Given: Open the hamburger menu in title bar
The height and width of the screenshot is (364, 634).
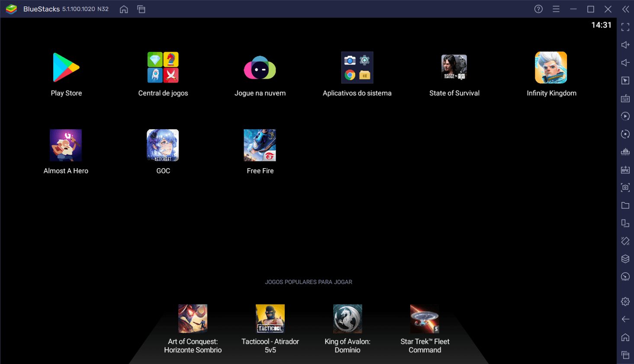Looking at the screenshot, I should (x=556, y=9).
